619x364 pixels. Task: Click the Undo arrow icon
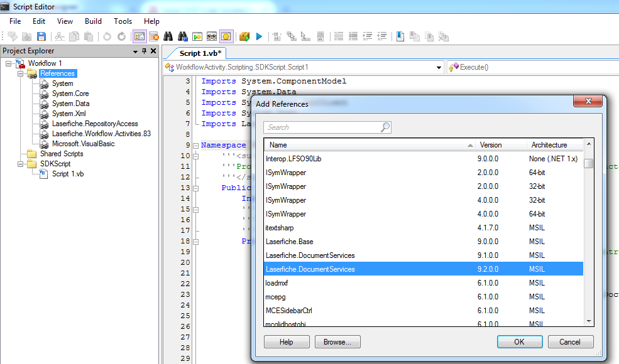107,36
